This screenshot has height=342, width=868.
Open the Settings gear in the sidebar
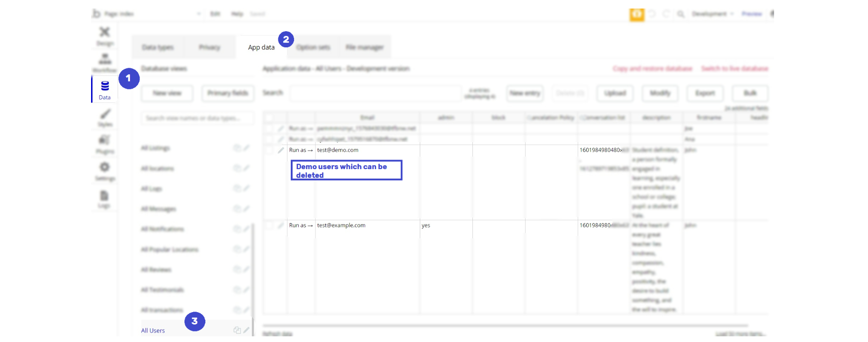pos(105,171)
